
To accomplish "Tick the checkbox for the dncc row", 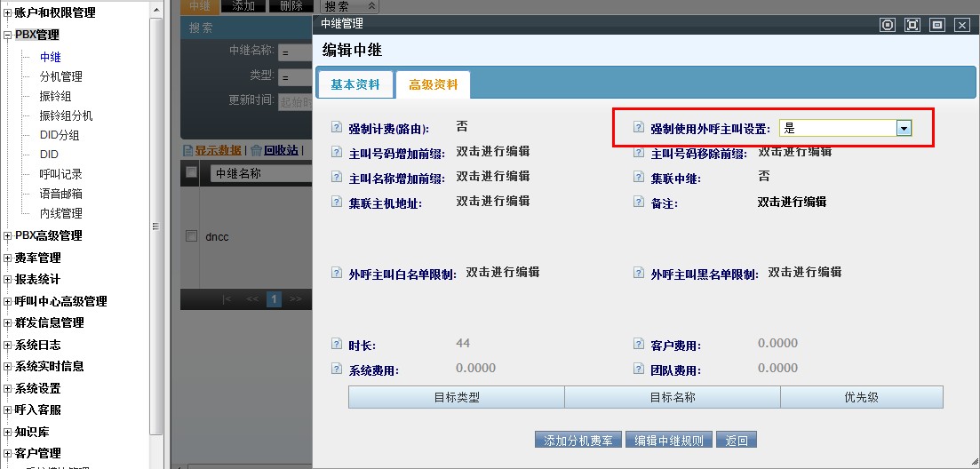I will point(190,236).
